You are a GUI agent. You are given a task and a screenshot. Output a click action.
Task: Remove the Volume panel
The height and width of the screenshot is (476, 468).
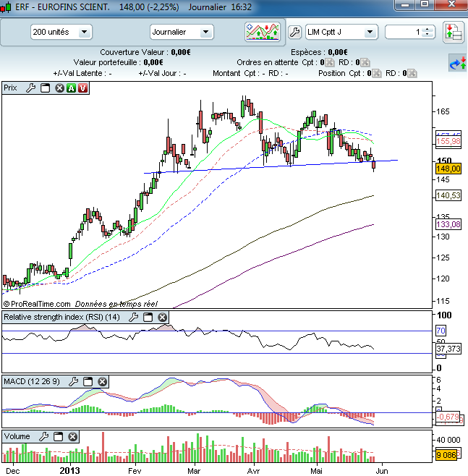pos(72,436)
